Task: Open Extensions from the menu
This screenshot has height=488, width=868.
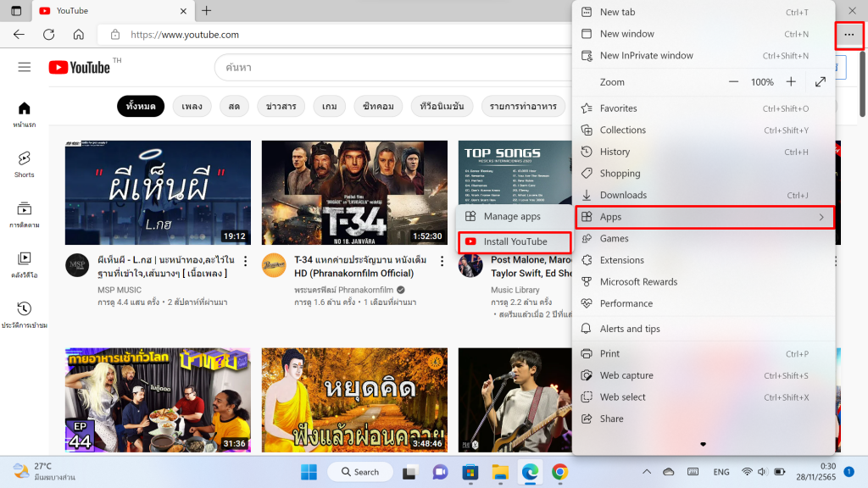Action: pos(703,260)
